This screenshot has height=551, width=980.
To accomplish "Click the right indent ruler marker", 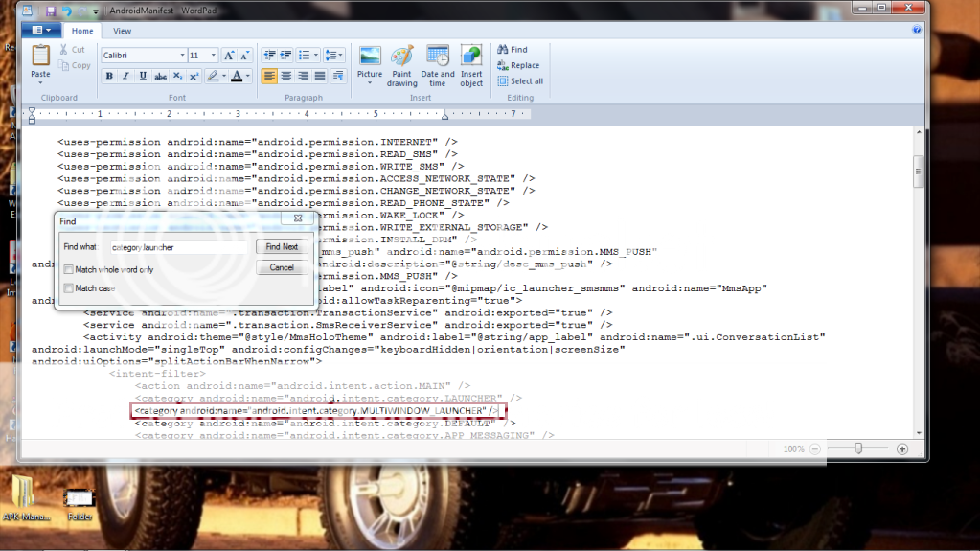I will click(444, 116).
